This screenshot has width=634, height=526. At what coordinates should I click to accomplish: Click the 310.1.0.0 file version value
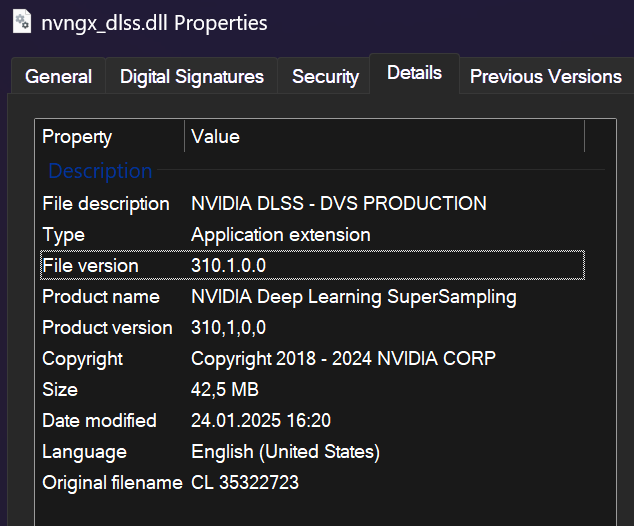point(229,266)
